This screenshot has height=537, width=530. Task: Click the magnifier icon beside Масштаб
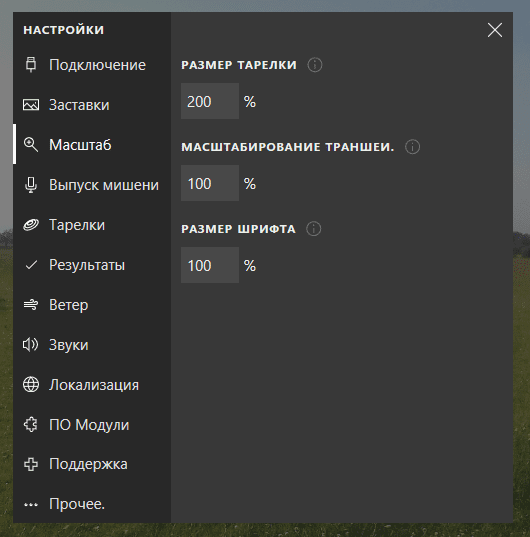[31, 145]
